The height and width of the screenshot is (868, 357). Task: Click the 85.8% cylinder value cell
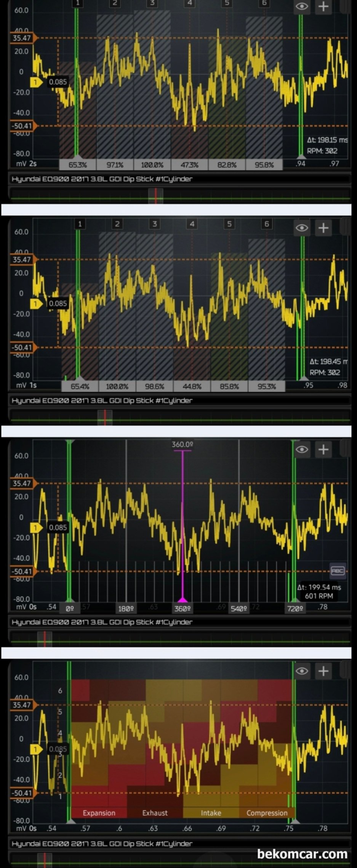tap(229, 386)
